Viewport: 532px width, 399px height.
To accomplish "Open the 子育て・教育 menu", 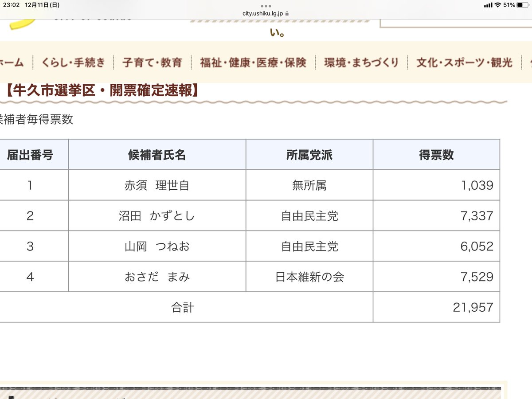I will coord(153,63).
